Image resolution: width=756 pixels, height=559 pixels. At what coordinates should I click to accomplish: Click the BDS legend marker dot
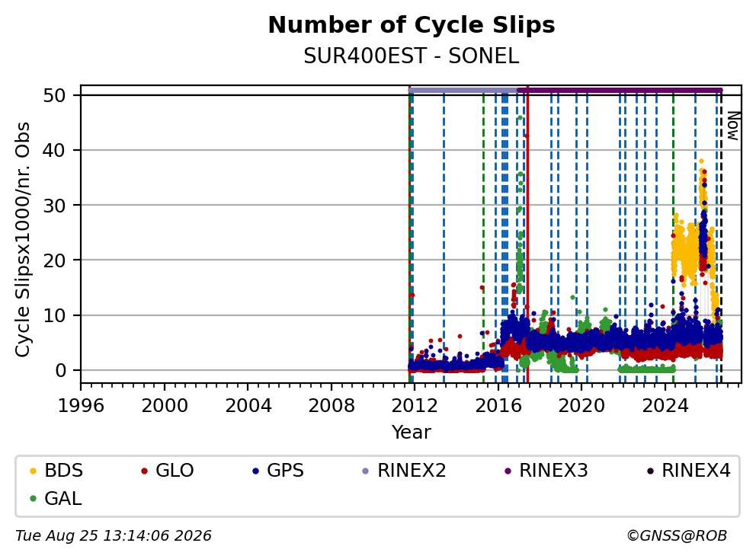coord(34,471)
